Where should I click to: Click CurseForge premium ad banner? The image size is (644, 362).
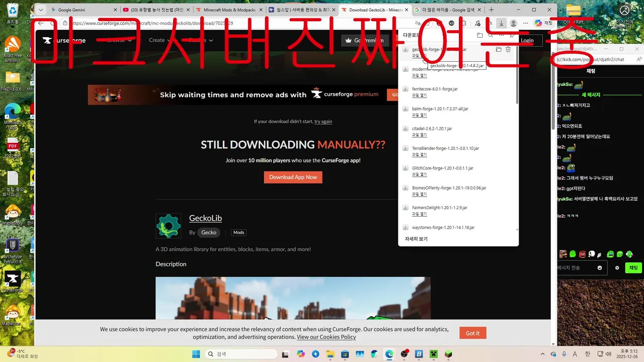pos(243,95)
